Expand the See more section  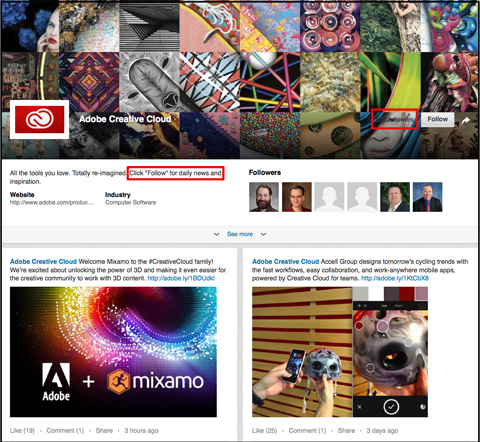coord(240,234)
